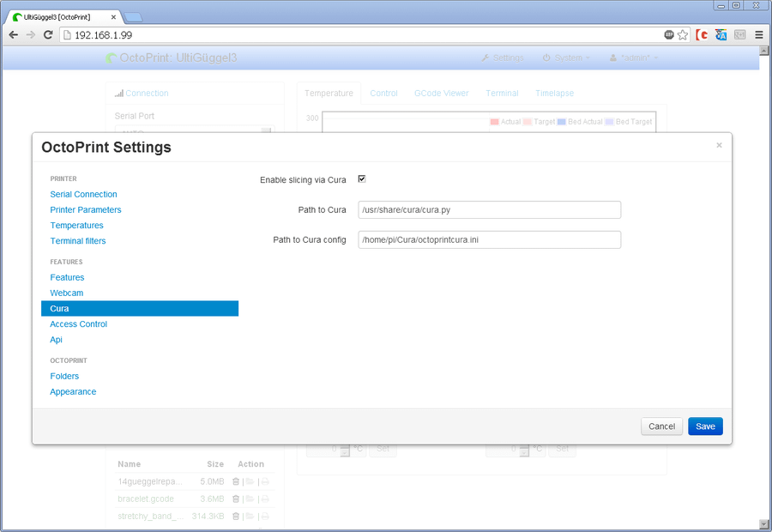
Task: Click Settings in the OctoPrint navbar
Action: coord(503,57)
